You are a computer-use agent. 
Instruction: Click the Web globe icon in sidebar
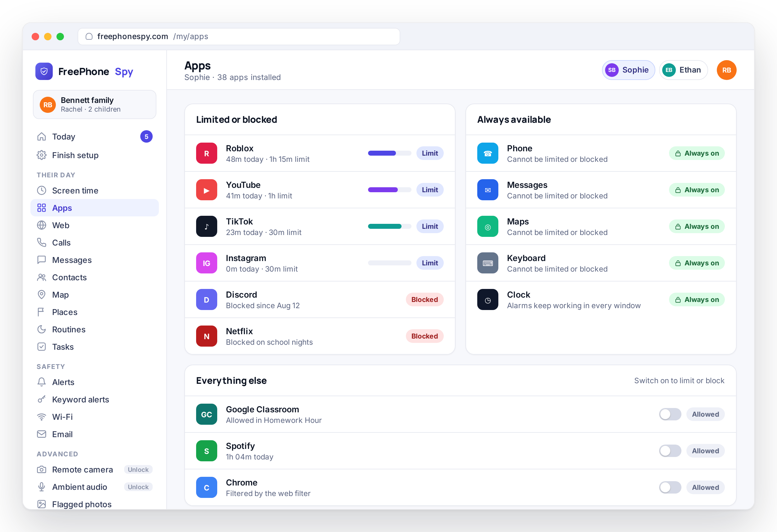(x=42, y=225)
